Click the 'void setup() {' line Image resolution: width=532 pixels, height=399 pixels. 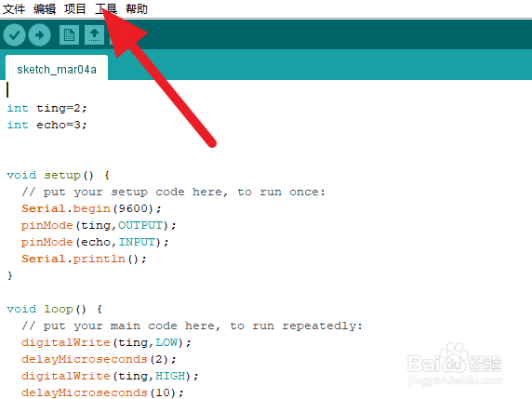[x=59, y=175]
